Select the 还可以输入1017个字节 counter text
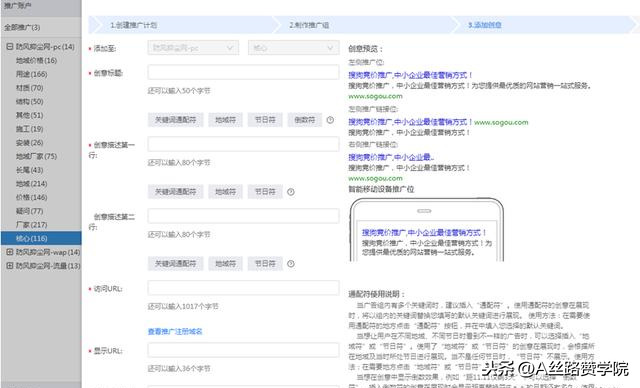Image resolution: width=640 pixels, height=388 pixels. [183, 306]
